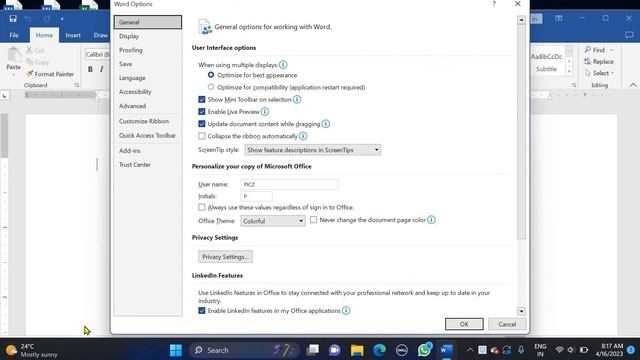Image resolution: width=640 pixels, height=360 pixels.
Task: Select the General category
Action: [x=148, y=22]
